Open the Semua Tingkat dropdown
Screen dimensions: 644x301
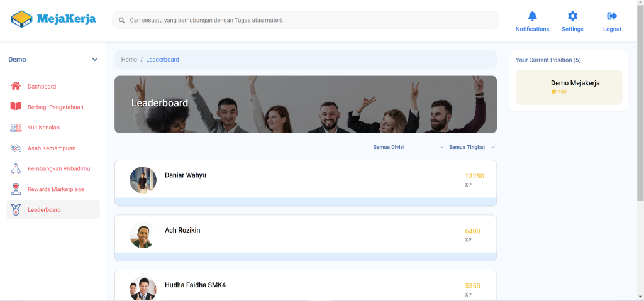pos(472,147)
